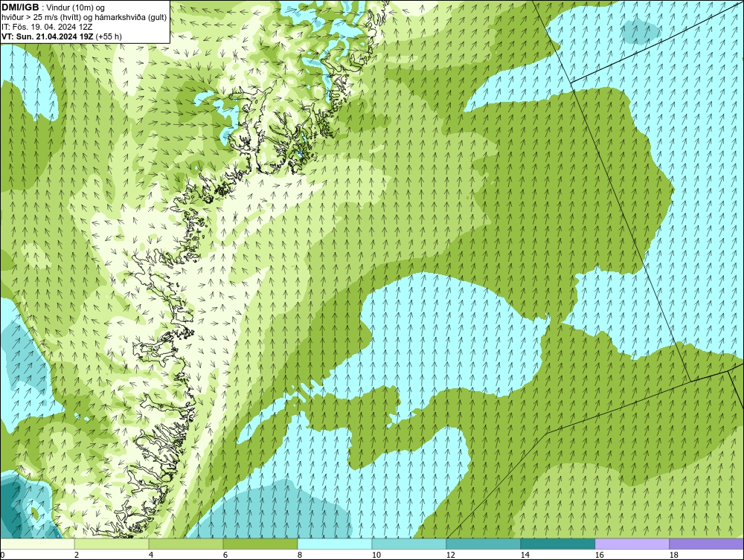
Task: Click the legend label '10'
Action: (376, 555)
